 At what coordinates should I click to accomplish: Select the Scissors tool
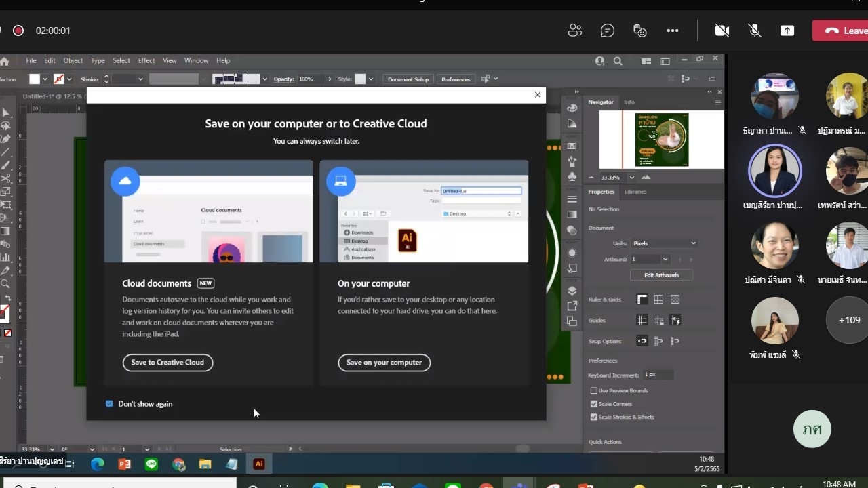[x=6, y=178]
